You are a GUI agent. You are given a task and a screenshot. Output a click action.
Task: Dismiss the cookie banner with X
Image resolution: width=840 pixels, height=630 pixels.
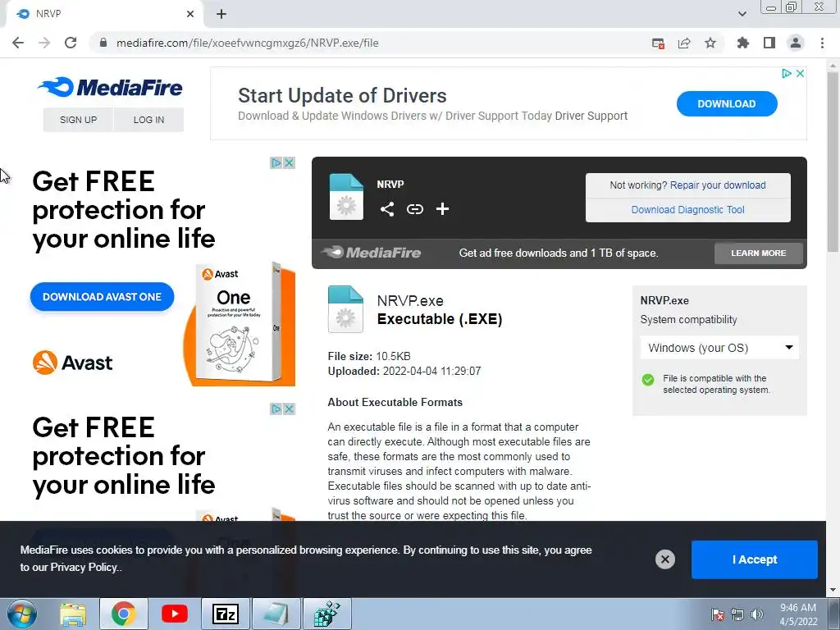pos(664,559)
